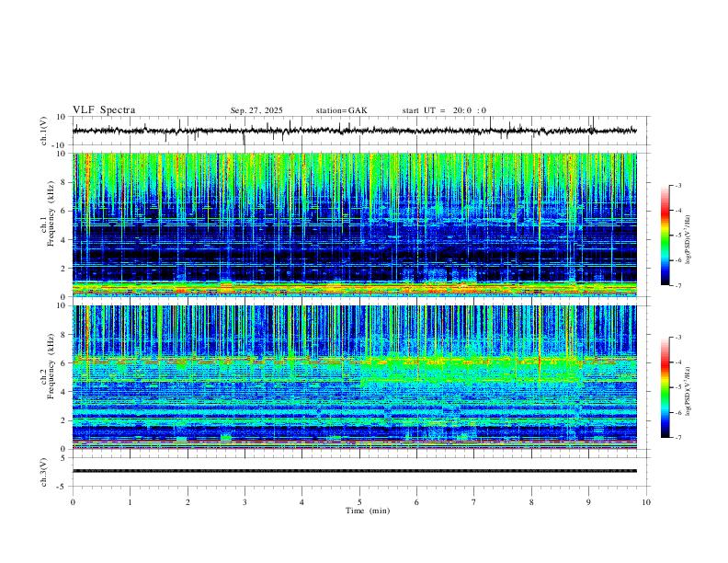Click the "2" kHz tick on ch.2 spectrogram
Image resolution: width=728 pixels, height=563 pixels.
tap(63, 420)
